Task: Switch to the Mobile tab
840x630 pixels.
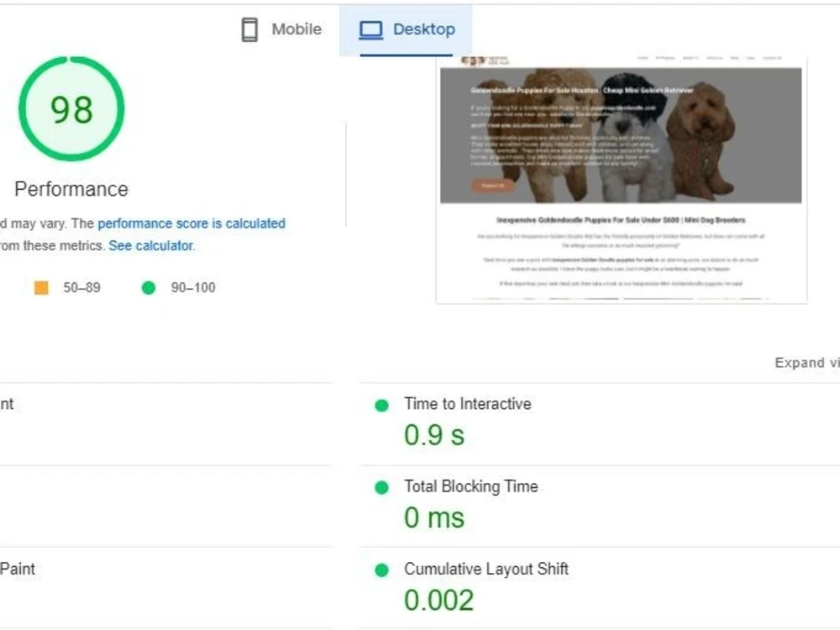Action: (281, 29)
